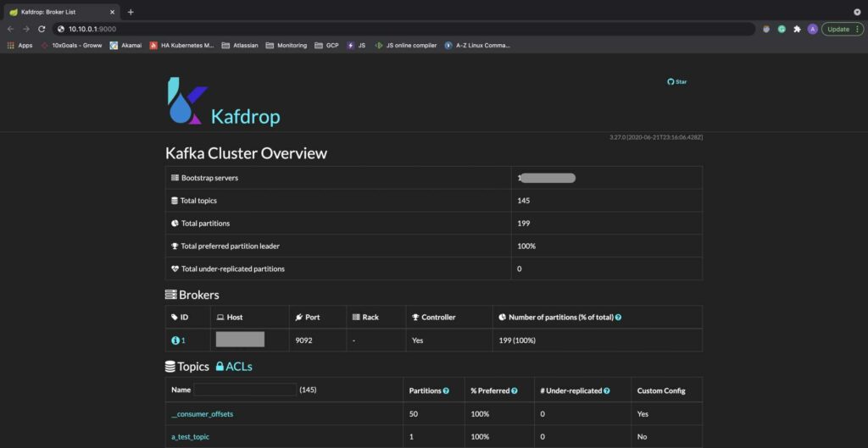Click the Host column laptop icon

coord(220,318)
